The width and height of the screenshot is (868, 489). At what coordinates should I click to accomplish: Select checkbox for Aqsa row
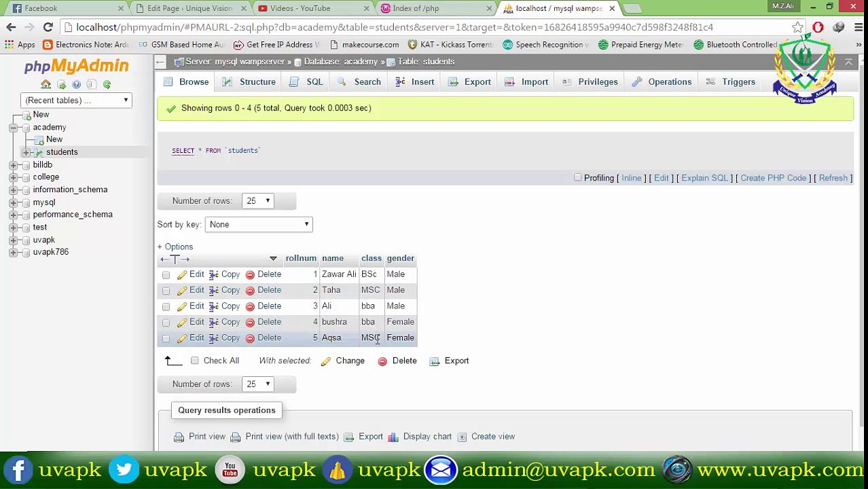tap(166, 338)
